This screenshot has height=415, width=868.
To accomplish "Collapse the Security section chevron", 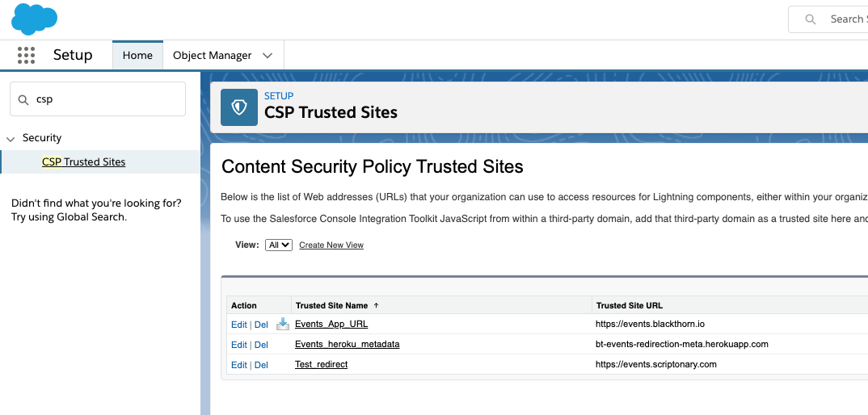I will click(x=11, y=139).
